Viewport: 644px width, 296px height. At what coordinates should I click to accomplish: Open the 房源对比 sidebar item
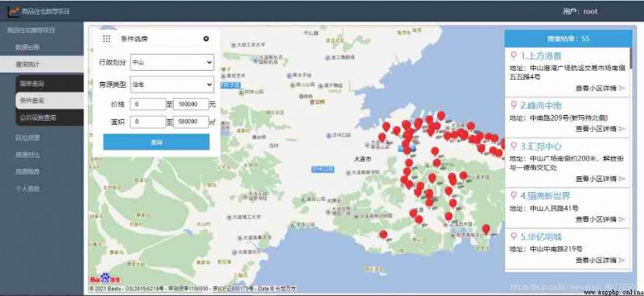pos(27,154)
